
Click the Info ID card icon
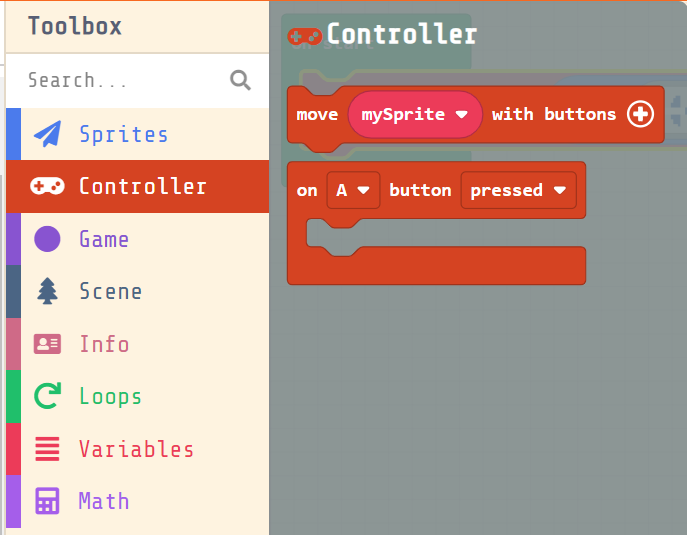point(47,344)
